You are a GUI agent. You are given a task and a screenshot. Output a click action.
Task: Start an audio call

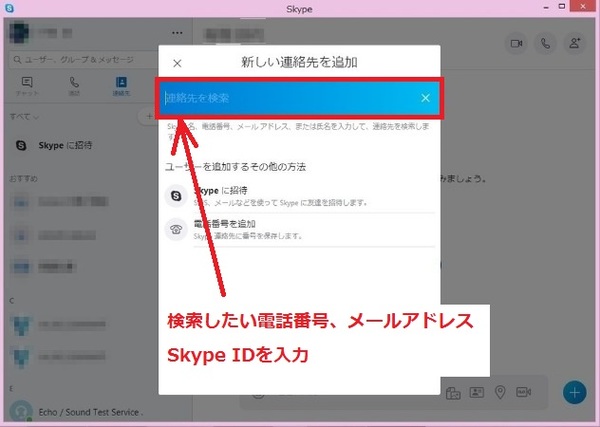pos(545,43)
